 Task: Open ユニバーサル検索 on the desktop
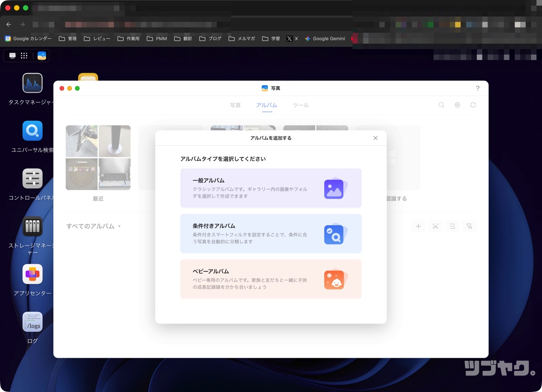32,131
